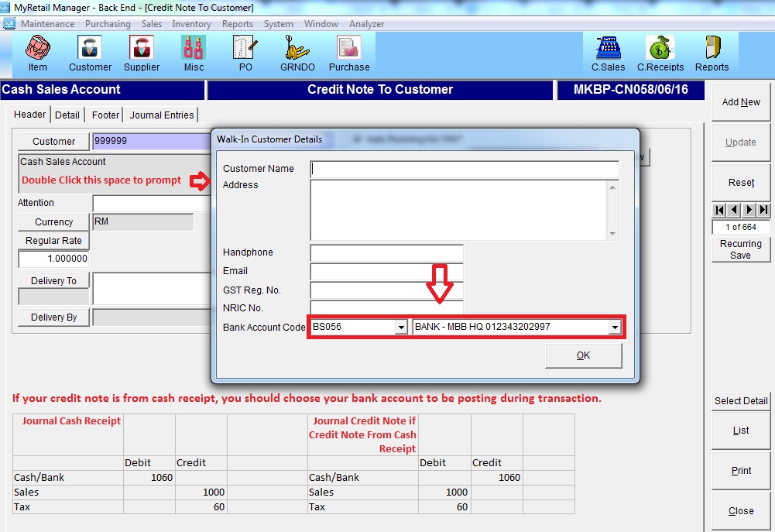The width and height of the screenshot is (775, 532).
Task: Jump to last record arrow
Action: coord(764,210)
